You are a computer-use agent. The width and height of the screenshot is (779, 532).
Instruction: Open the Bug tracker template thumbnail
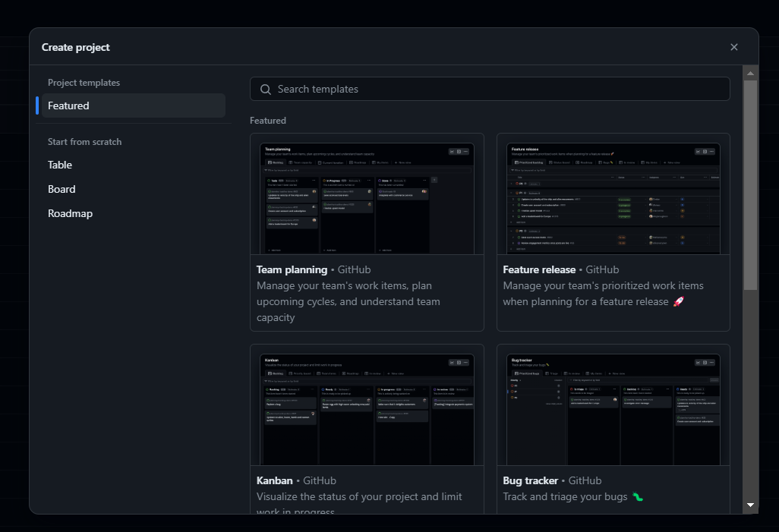pyautogui.click(x=613, y=410)
